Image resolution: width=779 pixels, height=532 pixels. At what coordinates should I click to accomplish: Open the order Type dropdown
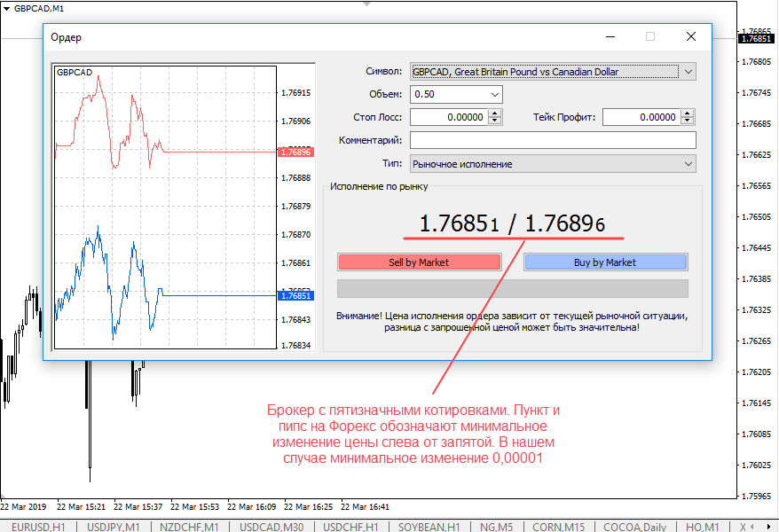[553, 164]
